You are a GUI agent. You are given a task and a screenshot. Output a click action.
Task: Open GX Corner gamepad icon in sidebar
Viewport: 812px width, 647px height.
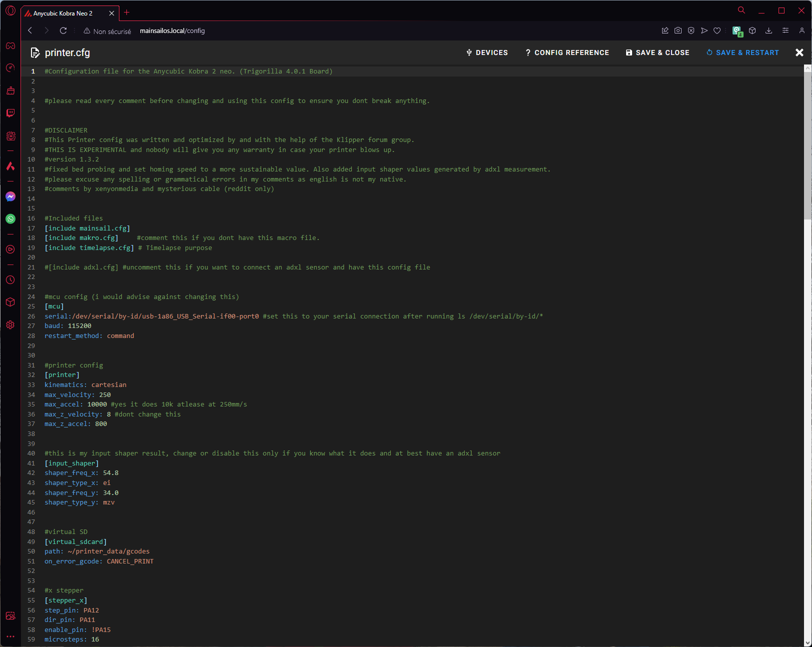click(10, 45)
